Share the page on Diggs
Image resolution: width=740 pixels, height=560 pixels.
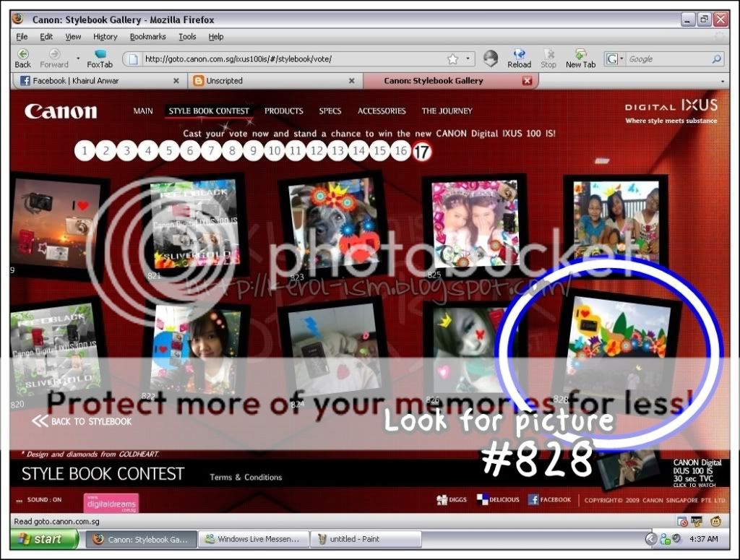pyautogui.click(x=452, y=499)
